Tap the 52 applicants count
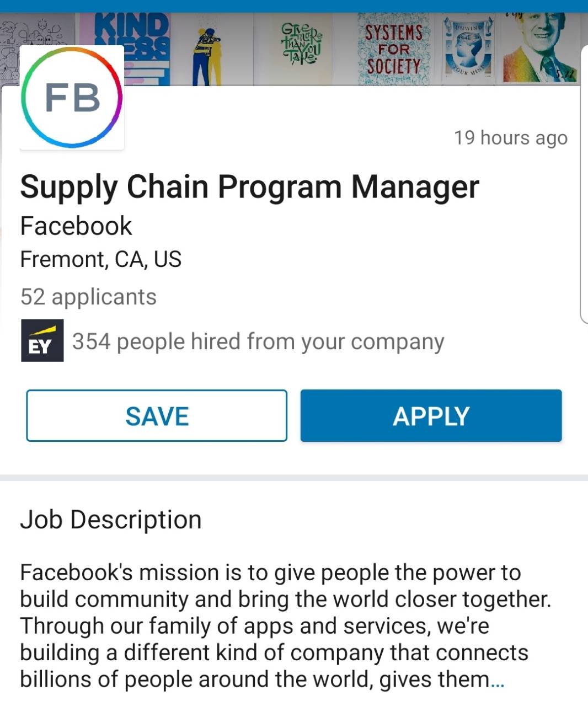588x706 pixels. [x=89, y=297]
